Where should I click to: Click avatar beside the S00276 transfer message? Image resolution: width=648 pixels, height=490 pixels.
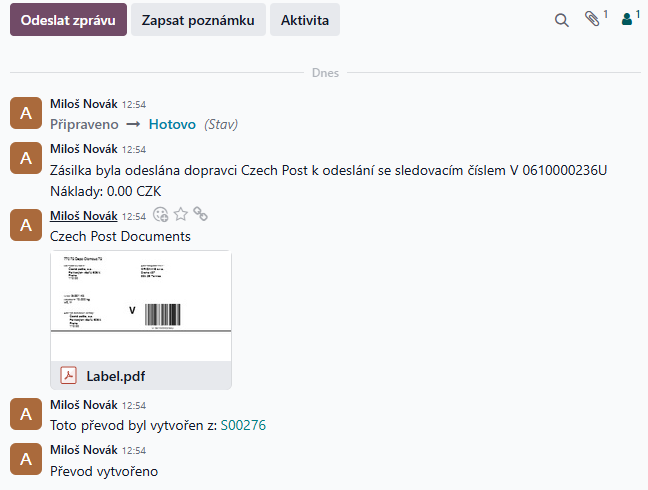click(26, 414)
